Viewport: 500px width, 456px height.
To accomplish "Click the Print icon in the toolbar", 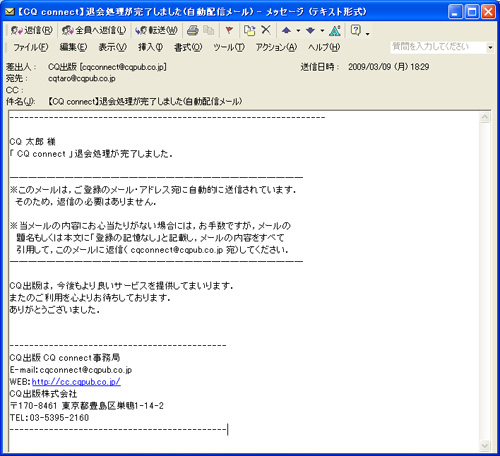I will coord(193,30).
